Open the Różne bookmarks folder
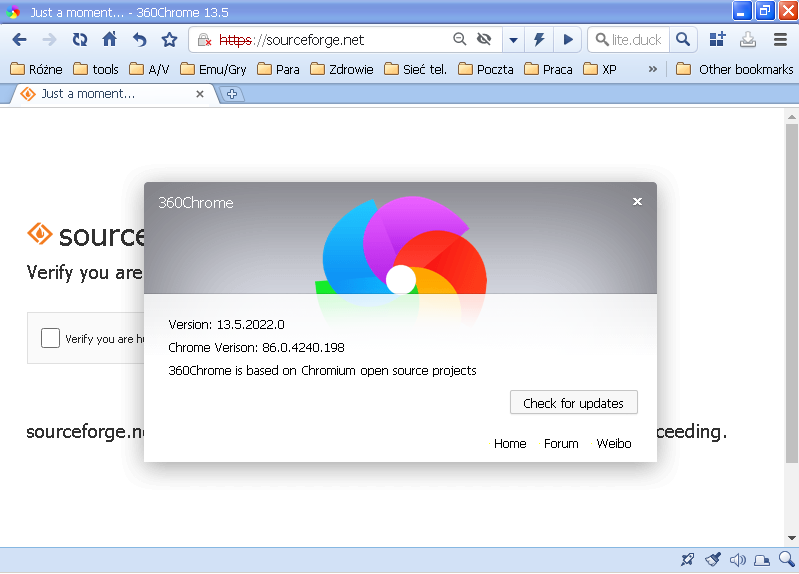The width and height of the screenshot is (799, 574). click(36, 69)
